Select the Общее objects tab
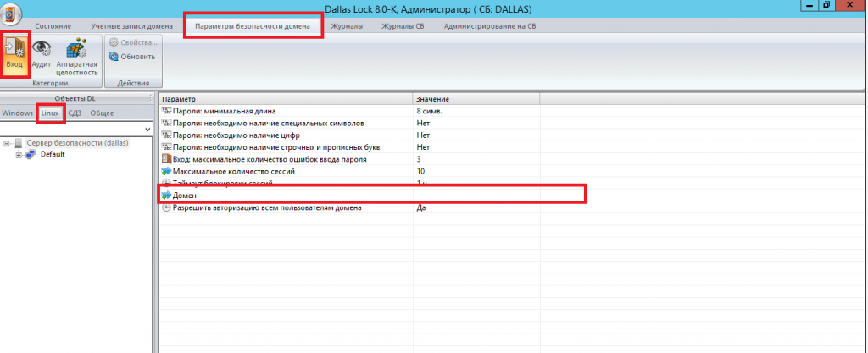This screenshot has width=868, height=353. tap(102, 113)
